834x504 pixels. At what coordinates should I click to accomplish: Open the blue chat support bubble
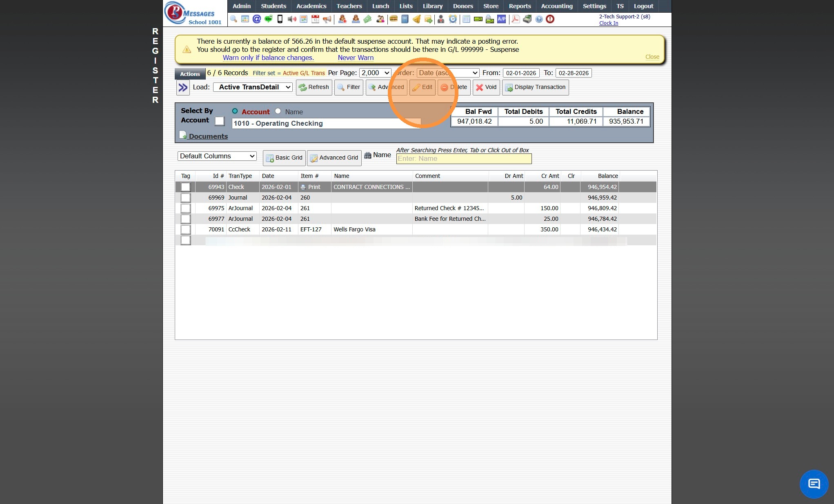click(x=814, y=484)
